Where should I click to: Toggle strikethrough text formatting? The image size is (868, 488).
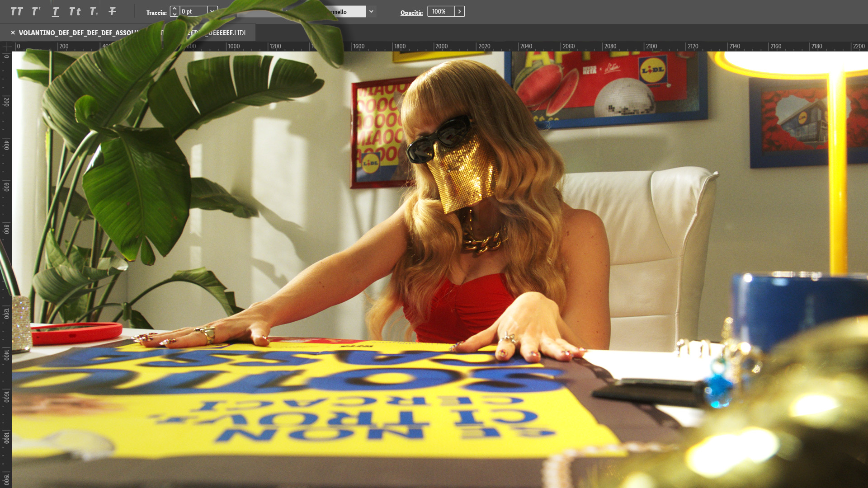click(x=113, y=12)
